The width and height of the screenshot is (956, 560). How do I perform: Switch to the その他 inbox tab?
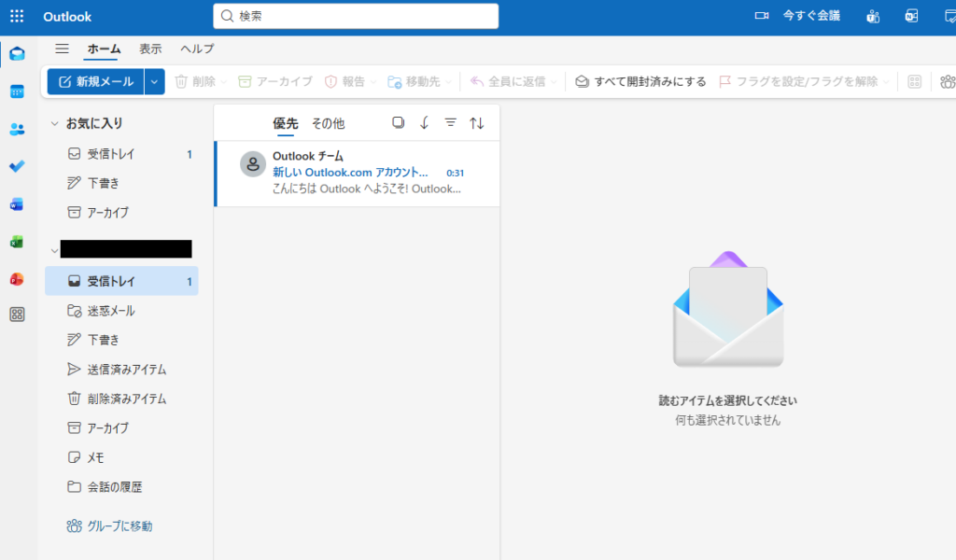click(328, 123)
